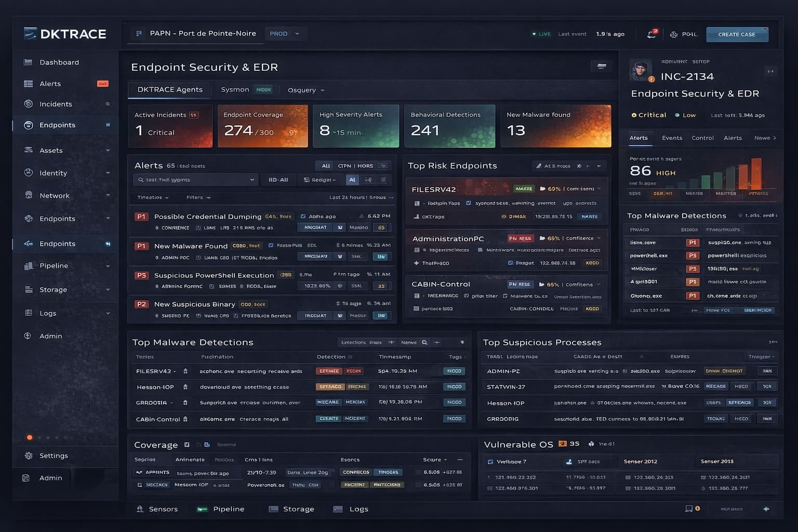This screenshot has height=532, width=798.
Task: Click the Identity sidebar icon
Action: [x=29, y=173]
